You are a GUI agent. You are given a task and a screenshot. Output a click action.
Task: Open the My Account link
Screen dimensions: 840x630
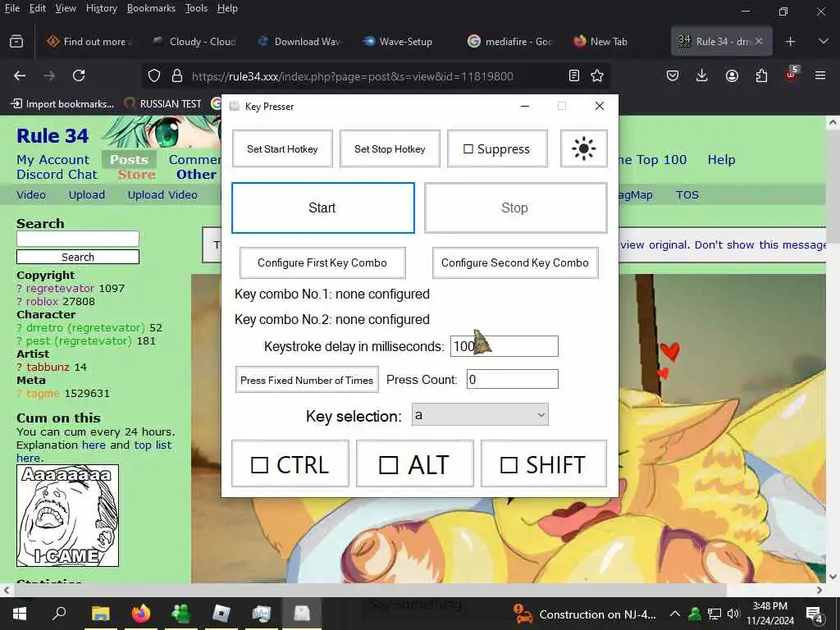point(52,160)
